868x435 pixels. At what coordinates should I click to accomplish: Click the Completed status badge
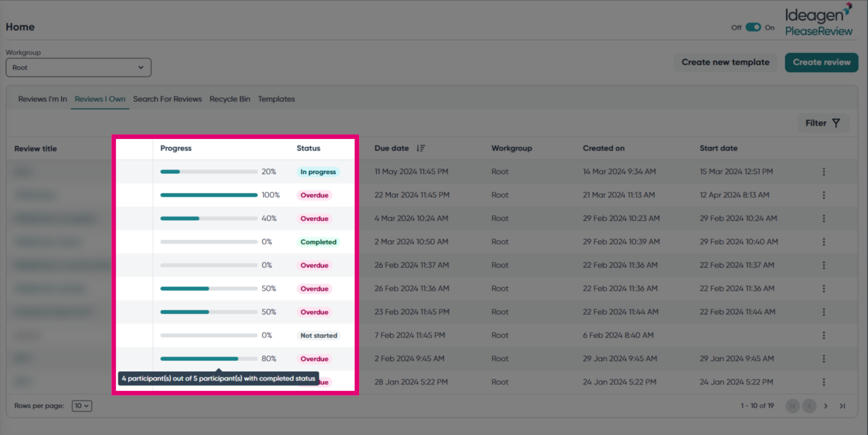(318, 242)
